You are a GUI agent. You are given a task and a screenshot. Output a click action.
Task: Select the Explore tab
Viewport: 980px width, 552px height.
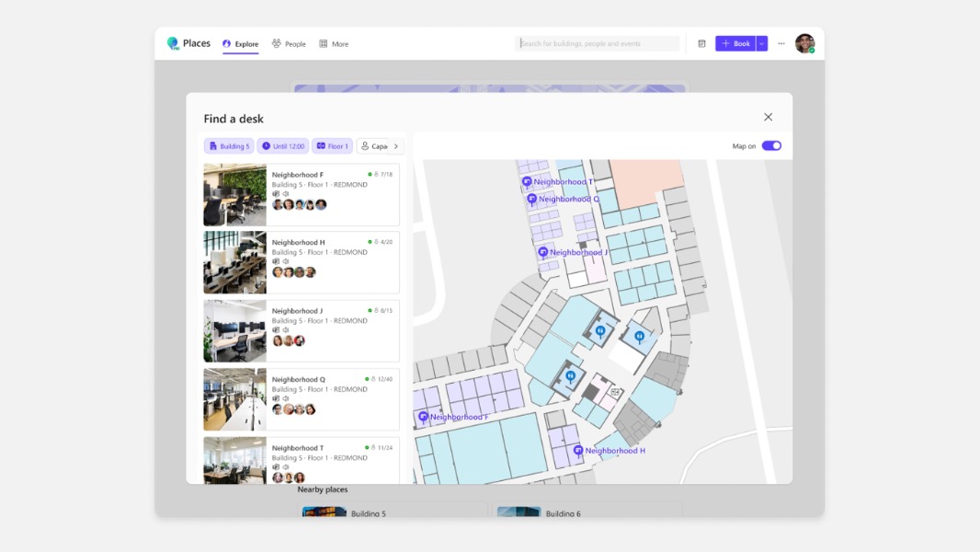241,43
